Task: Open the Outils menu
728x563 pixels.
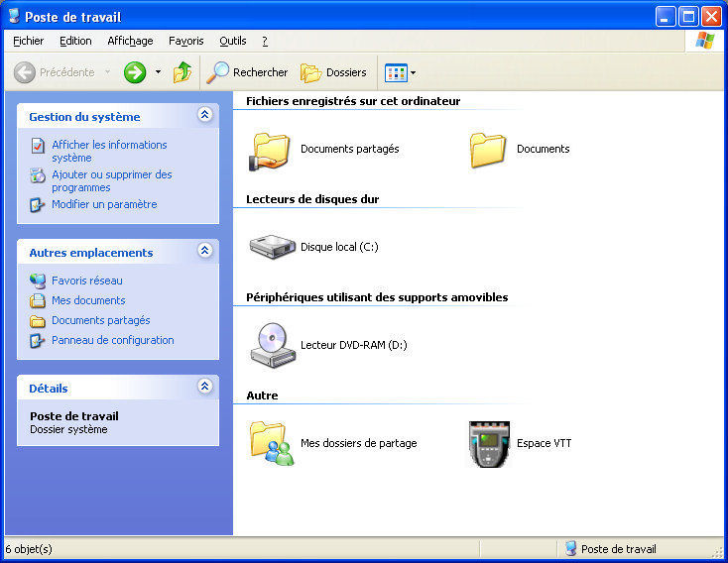Action: point(233,41)
